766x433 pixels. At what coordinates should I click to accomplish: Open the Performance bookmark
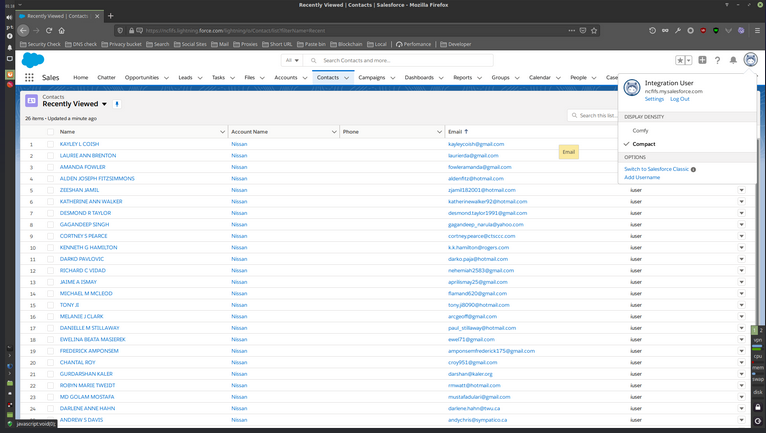(x=413, y=44)
